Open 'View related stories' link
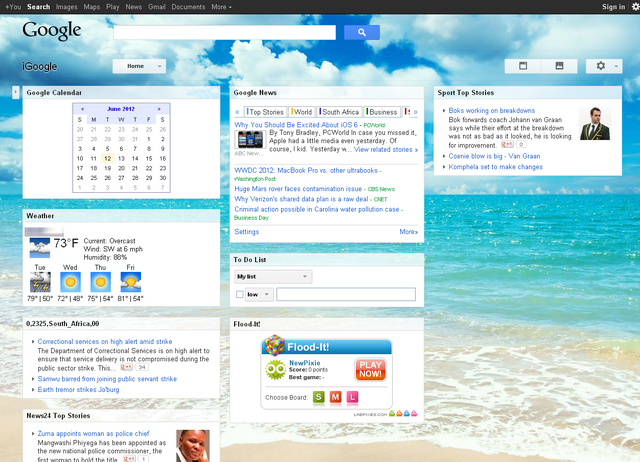This screenshot has width=640, height=462. pos(386,150)
